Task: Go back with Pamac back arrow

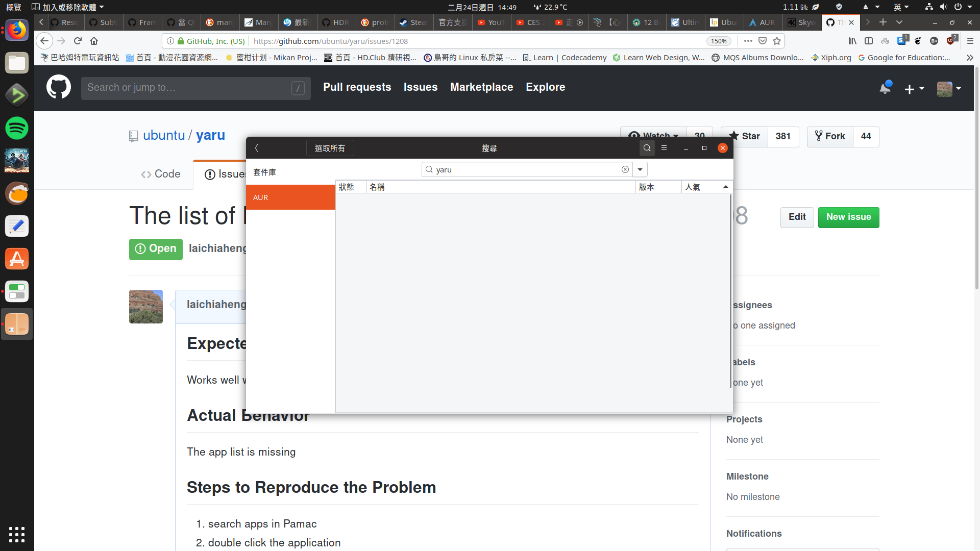Action: (x=257, y=148)
